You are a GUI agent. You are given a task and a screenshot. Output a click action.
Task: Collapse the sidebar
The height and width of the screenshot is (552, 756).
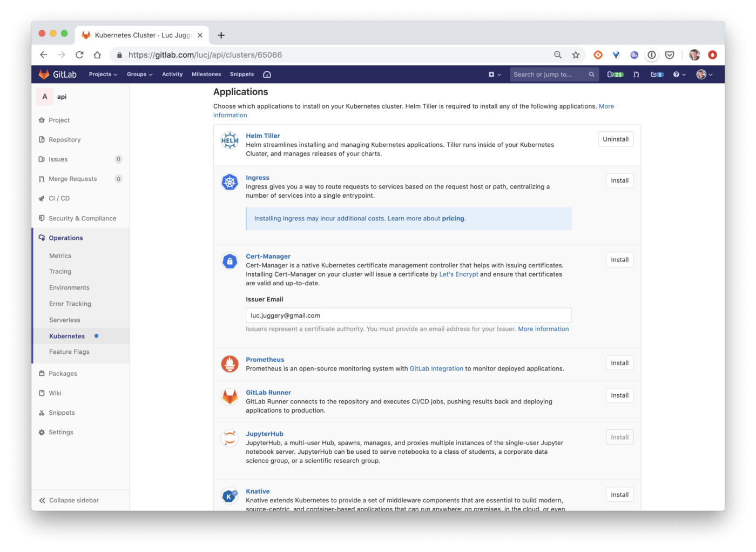pyautogui.click(x=69, y=501)
